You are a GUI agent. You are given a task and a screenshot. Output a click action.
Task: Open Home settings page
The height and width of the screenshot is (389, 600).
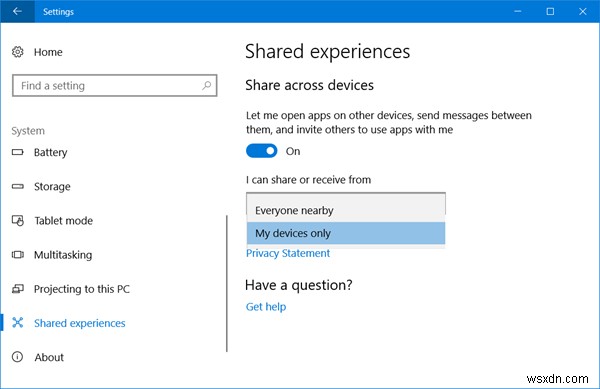(48, 52)
